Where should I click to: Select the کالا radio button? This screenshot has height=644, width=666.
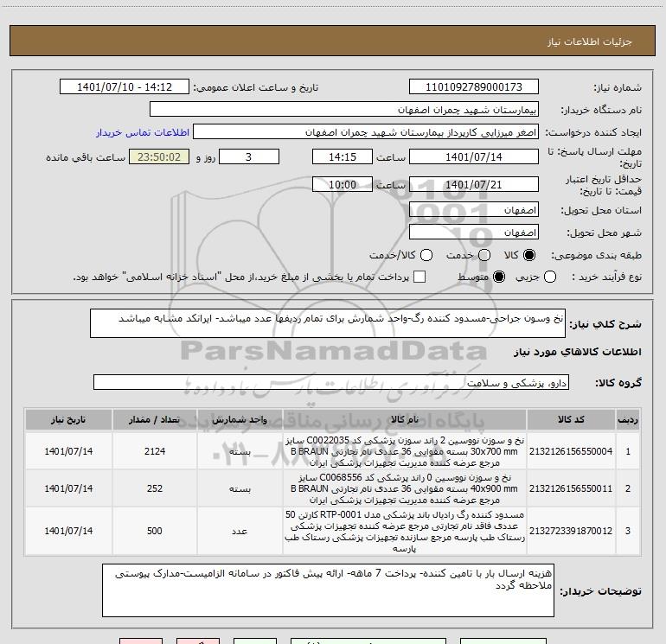(x=529, y=255)
